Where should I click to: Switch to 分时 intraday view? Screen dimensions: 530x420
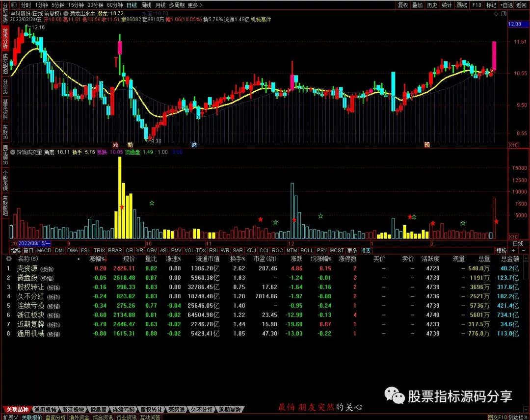(26, 5)
